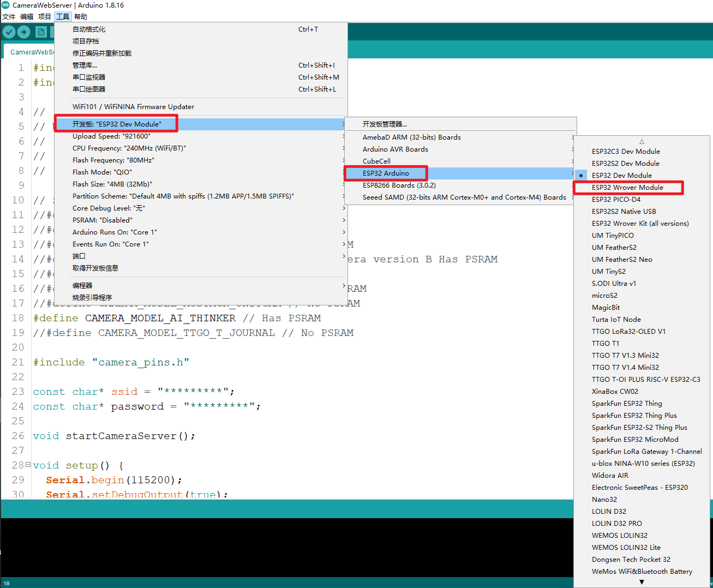Expand AmebaD ARM (32-bits) Boards submenu
The width and height of the screenshot is (713, 588).
(x=460, y=137)
